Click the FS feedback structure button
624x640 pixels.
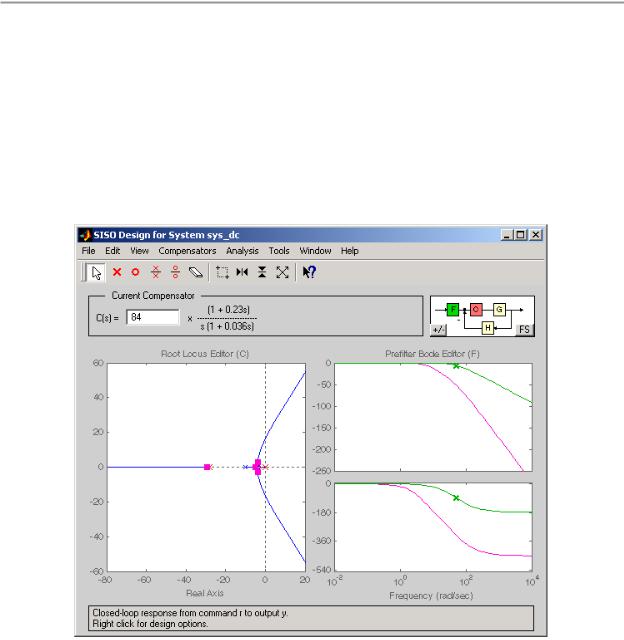[x=524, y=330]
